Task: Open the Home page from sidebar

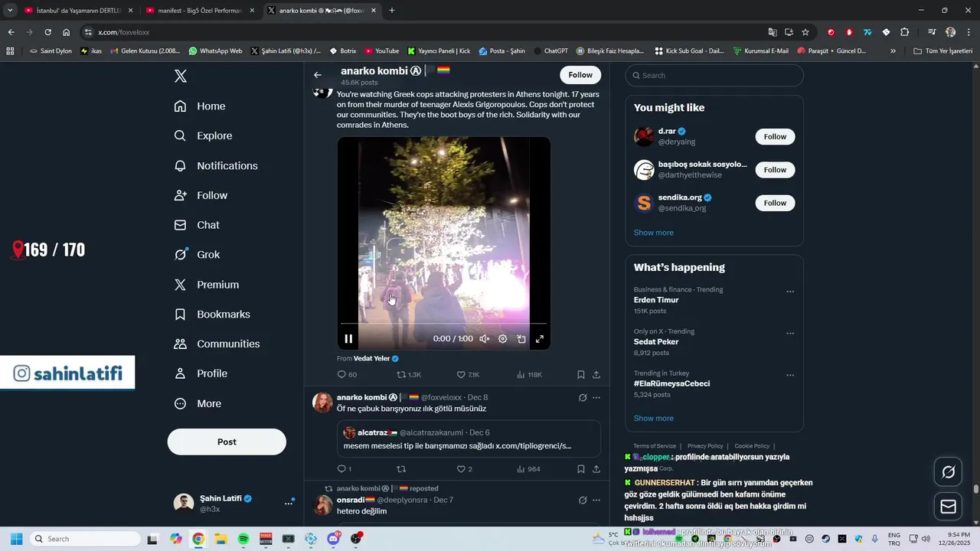Action: (200, 106)
